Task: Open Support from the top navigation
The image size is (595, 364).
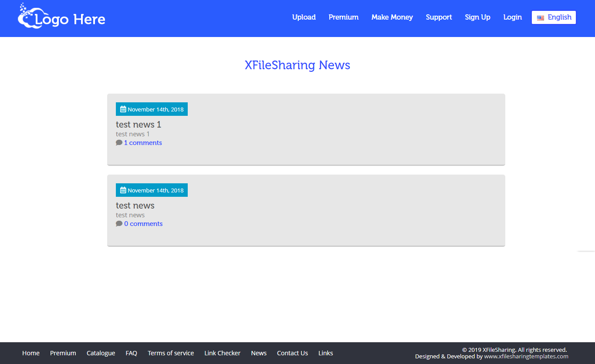Action: click(x=439, y=17)
